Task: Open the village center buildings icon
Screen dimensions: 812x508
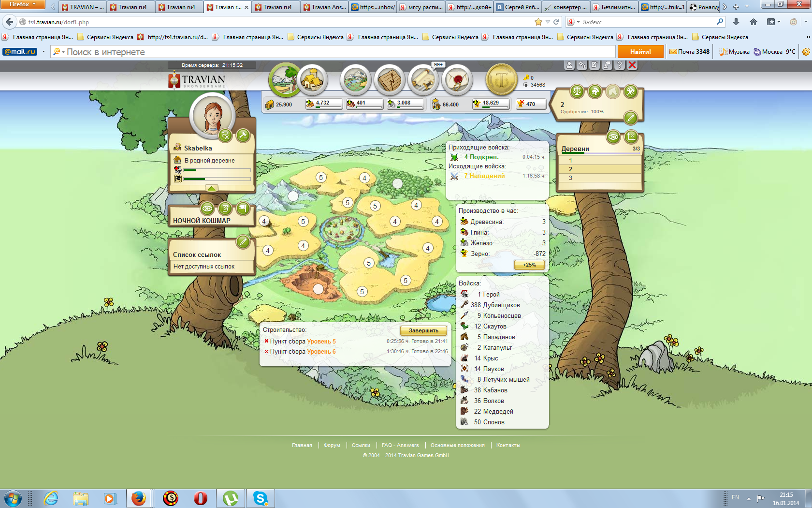Action: click(x=313, y=80)
